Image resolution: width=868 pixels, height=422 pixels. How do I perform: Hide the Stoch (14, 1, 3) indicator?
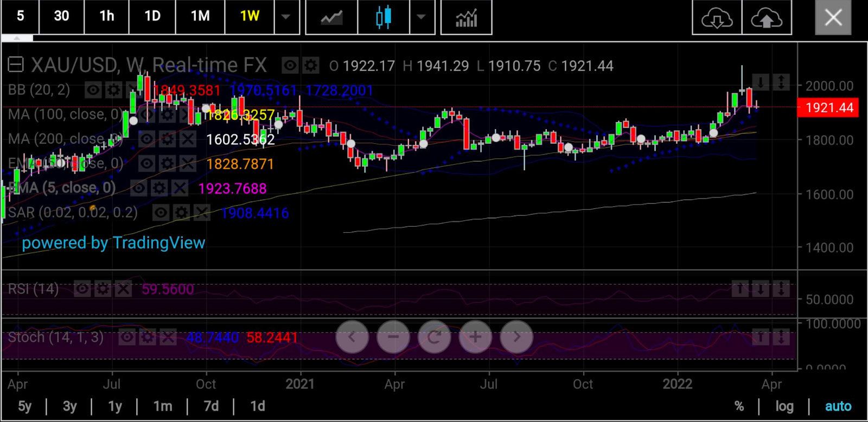click(x=126, y=338)
